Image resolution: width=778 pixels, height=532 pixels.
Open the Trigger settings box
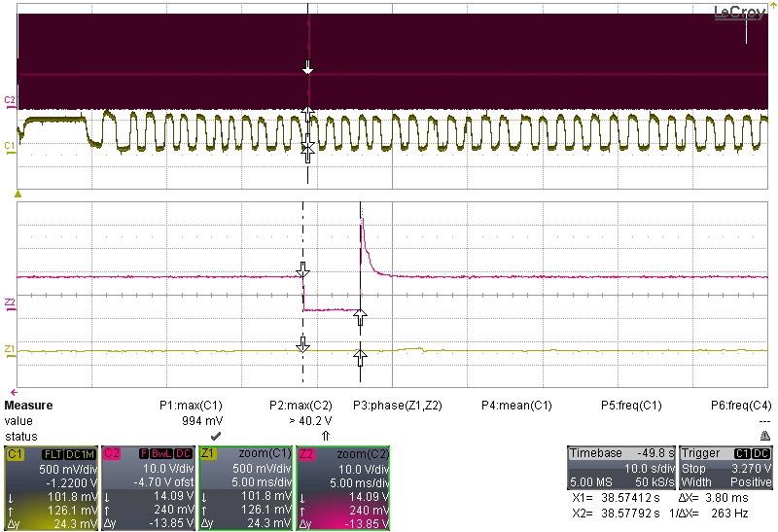point(725,468)
